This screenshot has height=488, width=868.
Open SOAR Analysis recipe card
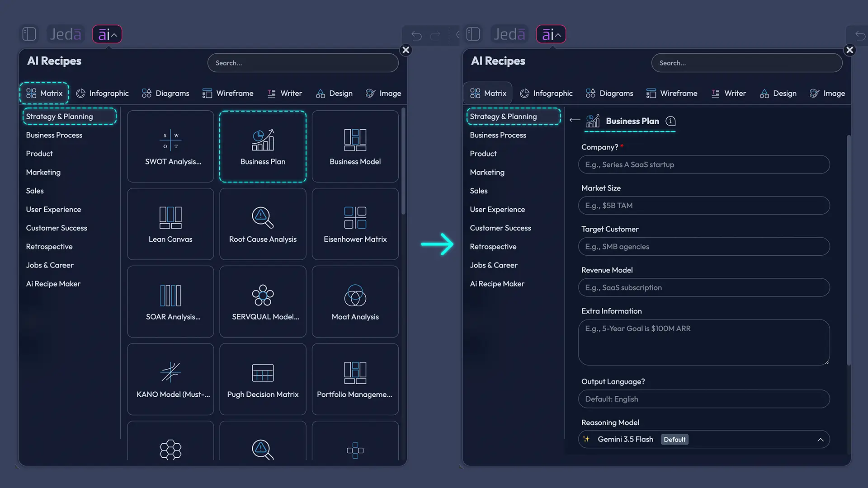pyautogui.click(x=170, y=302)
